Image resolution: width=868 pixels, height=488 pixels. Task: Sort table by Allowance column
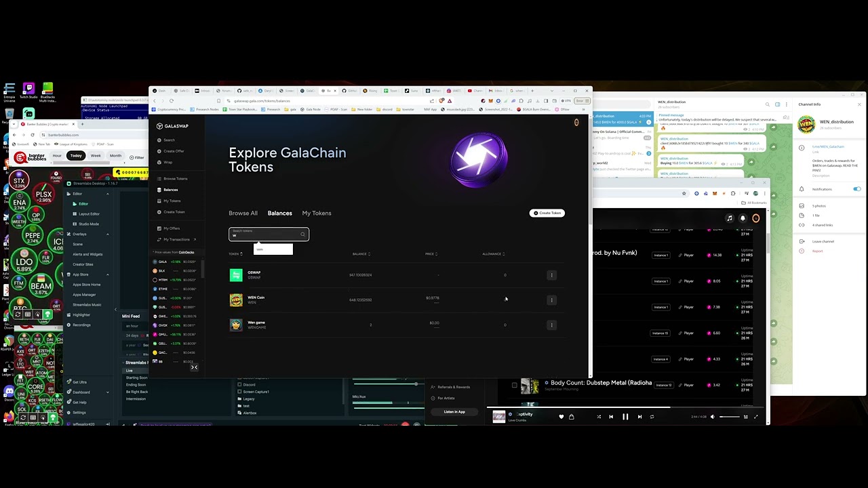[x=493, y=254]
